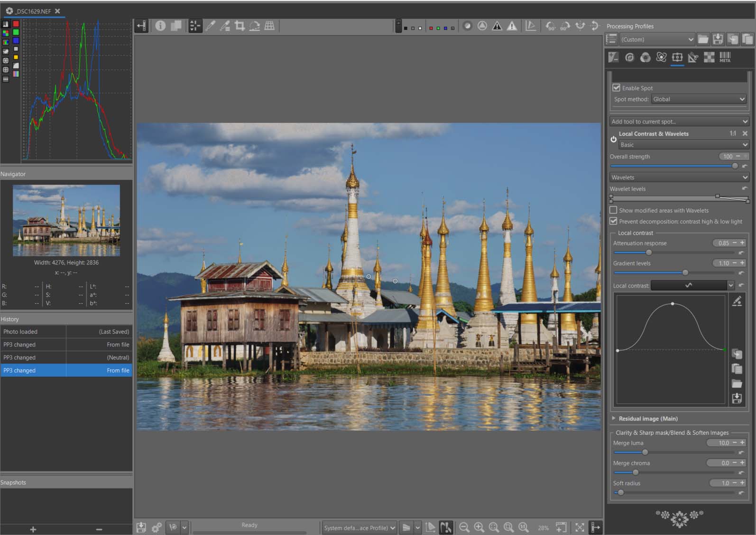Show image information overlay icon
This screenshot has width=756, height=535.
tap(160, 26)
